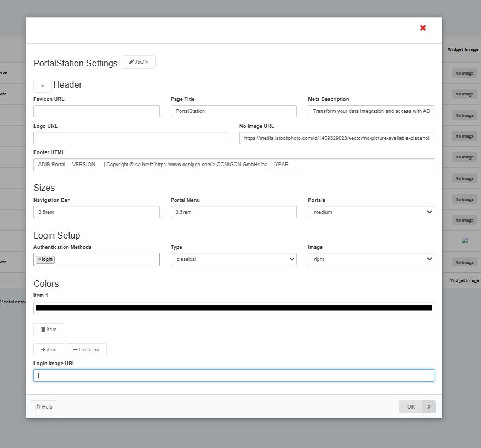Image resolution: width=481 pixels, height=448 pixels.
Task: Select the No Image URL field
Action: (x=336, y=138)
